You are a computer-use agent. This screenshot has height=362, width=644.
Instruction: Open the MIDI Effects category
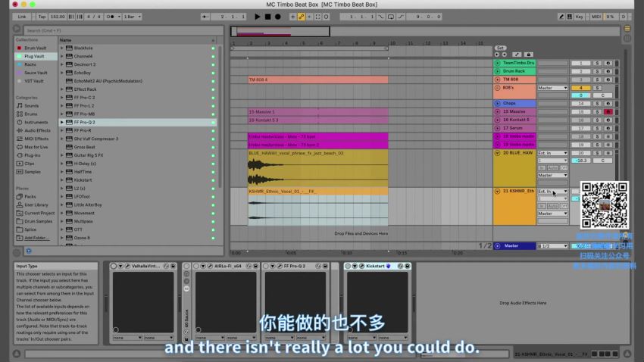[36, 139]
